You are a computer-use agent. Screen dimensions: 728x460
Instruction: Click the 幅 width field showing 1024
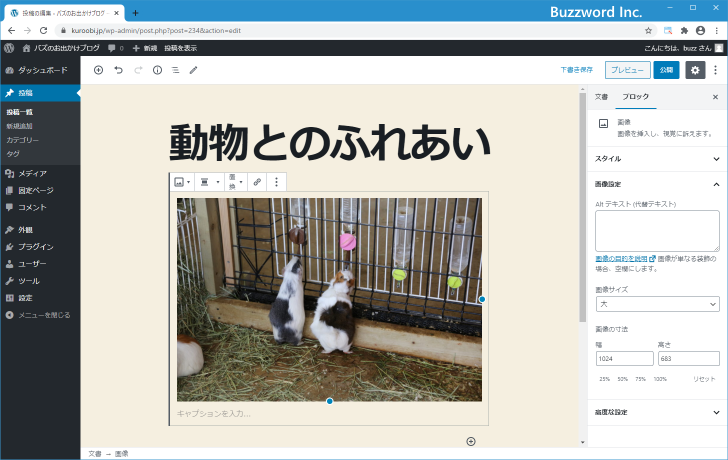[624, 358]
